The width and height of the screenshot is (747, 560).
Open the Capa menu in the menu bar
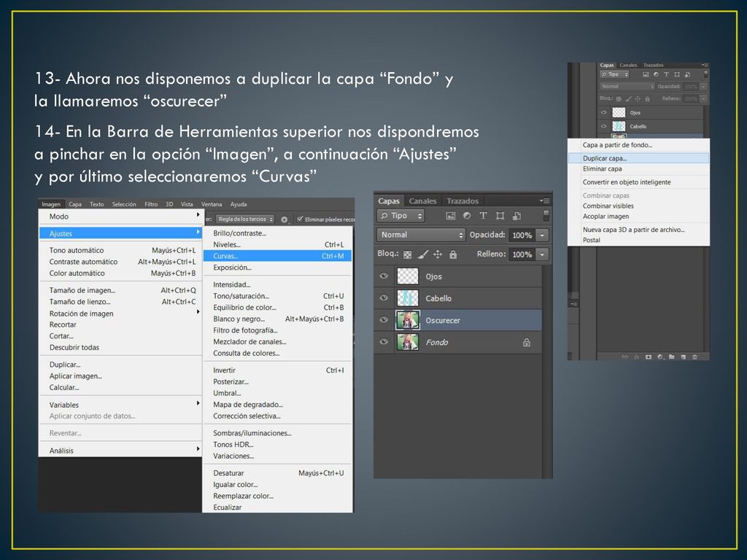pos(75,204)
